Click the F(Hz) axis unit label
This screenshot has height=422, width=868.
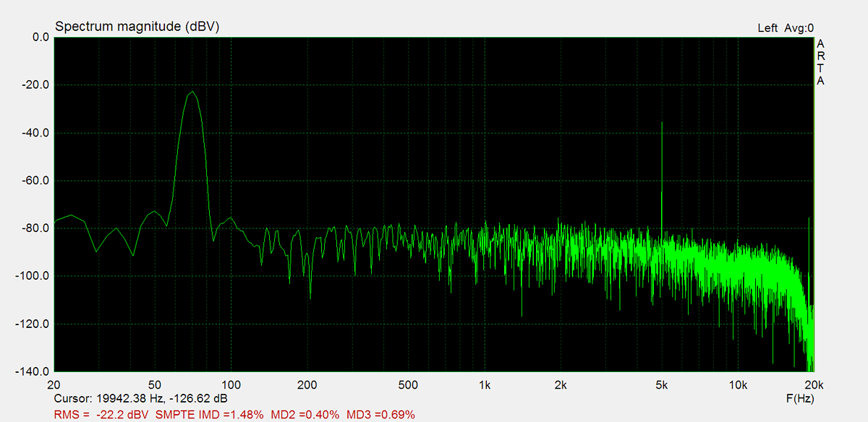pyautogui.click(x=799, y=398)
